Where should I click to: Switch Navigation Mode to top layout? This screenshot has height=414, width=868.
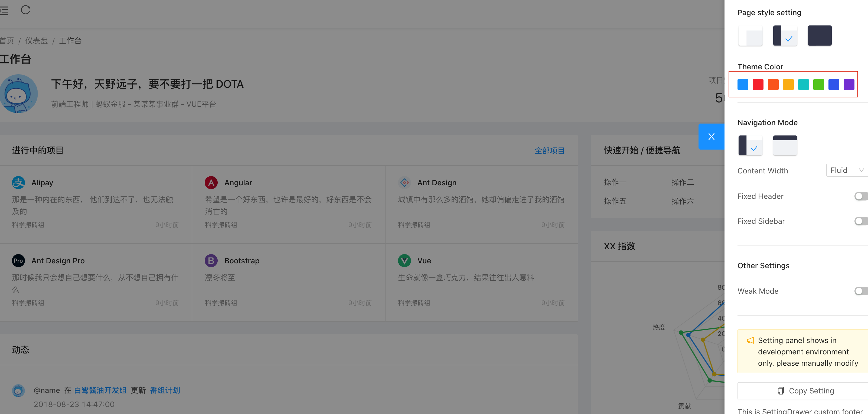tap(785, 145)
